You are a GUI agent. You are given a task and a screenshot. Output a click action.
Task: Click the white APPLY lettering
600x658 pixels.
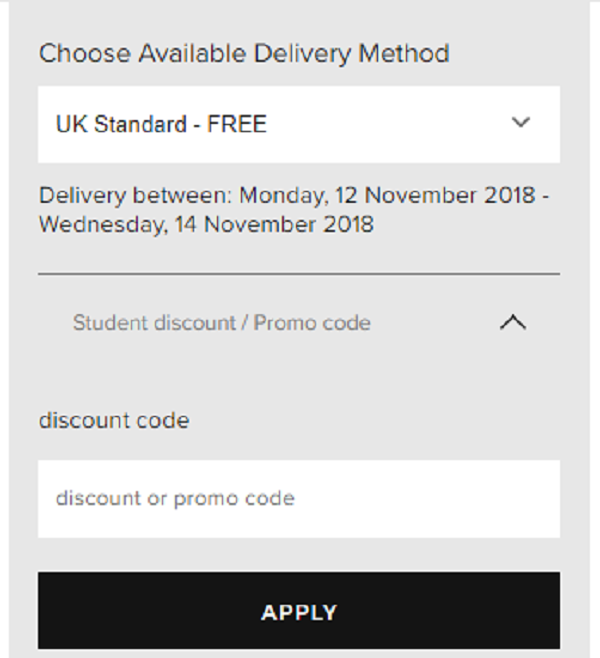[299, 613]
